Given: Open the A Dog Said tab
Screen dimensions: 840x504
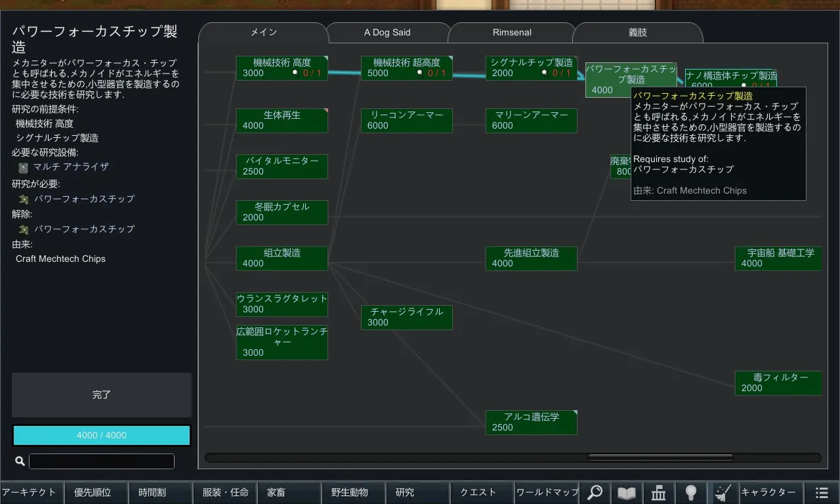Looking at the screenshot, I should coord(387,32).
